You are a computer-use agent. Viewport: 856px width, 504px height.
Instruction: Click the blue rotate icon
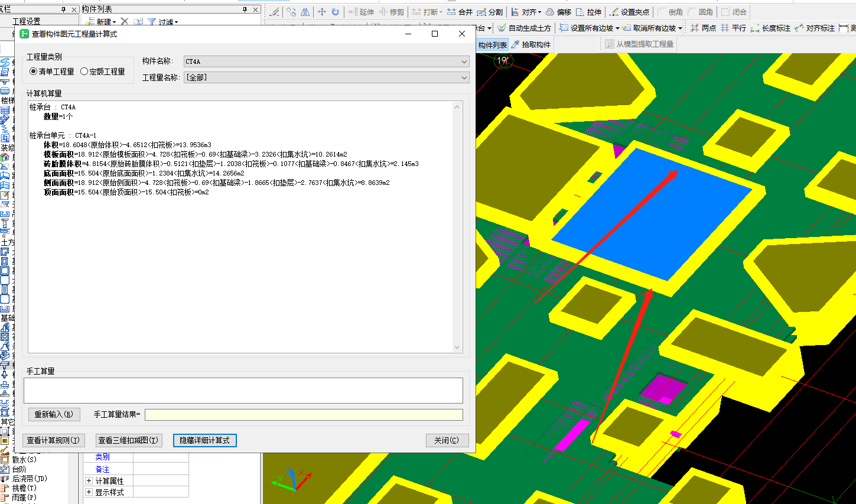click(x=336, y=12)
